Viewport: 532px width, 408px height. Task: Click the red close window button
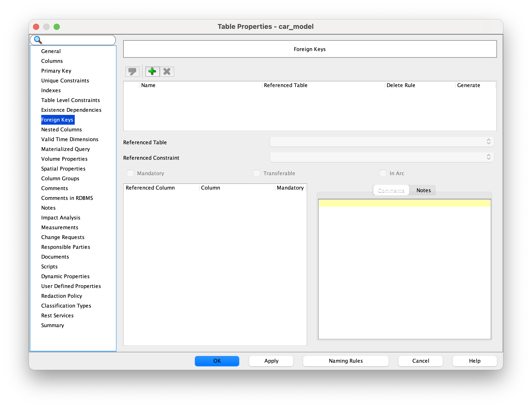pyautogui.click(x=36, y=27)
